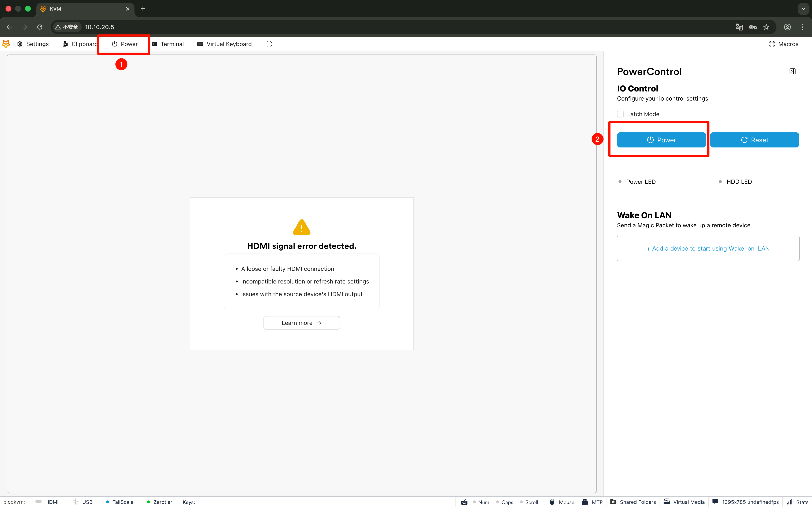The width and height of the screenshot is (812, 507).
Task: Click the Chrome bookmark star icon
Action: (x=766, y=27)
